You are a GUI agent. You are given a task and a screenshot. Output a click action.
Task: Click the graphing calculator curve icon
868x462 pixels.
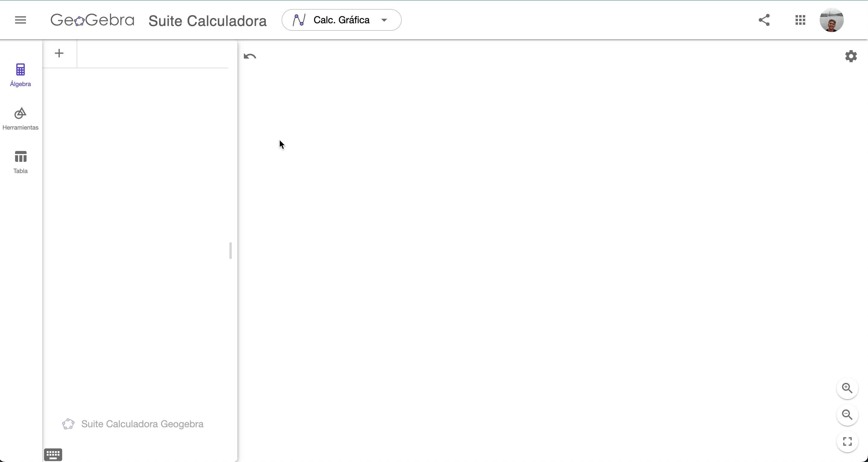(299, 20)
